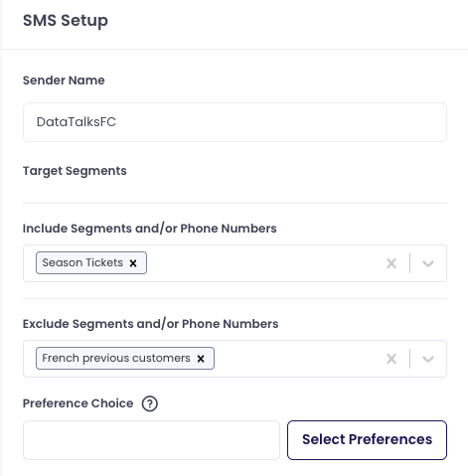The height and width of the screenshot is (476, 468).
Task: Select the French previous customers tag label
Action: coord(116,358)
